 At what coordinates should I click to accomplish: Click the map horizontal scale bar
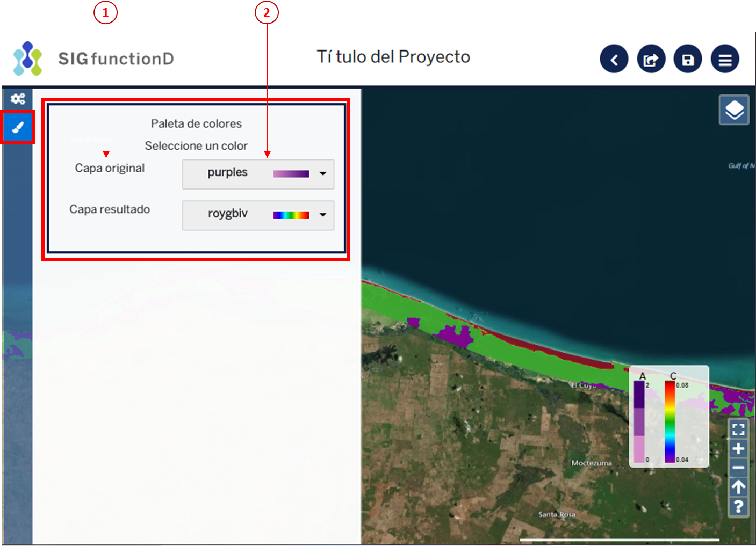620,540
